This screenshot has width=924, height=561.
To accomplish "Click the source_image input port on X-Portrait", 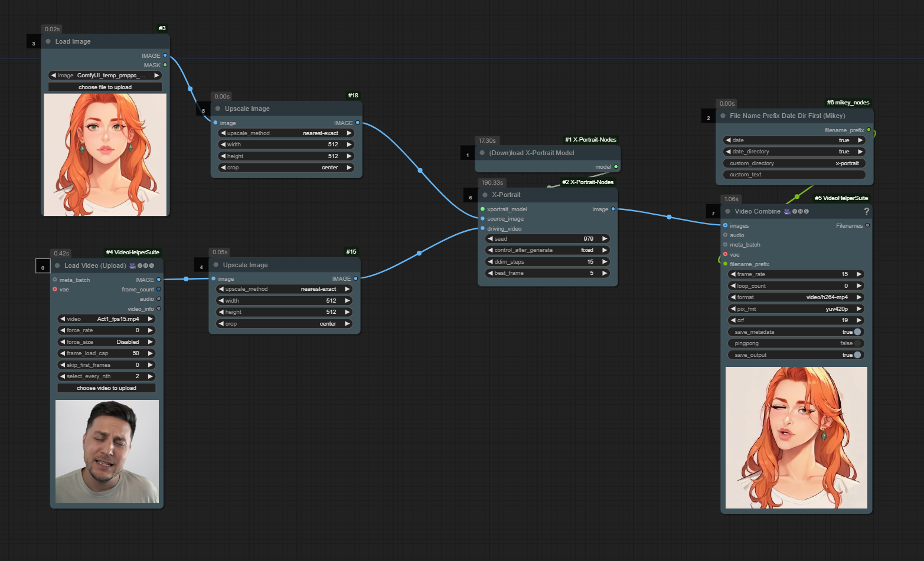I will point(482,218).
